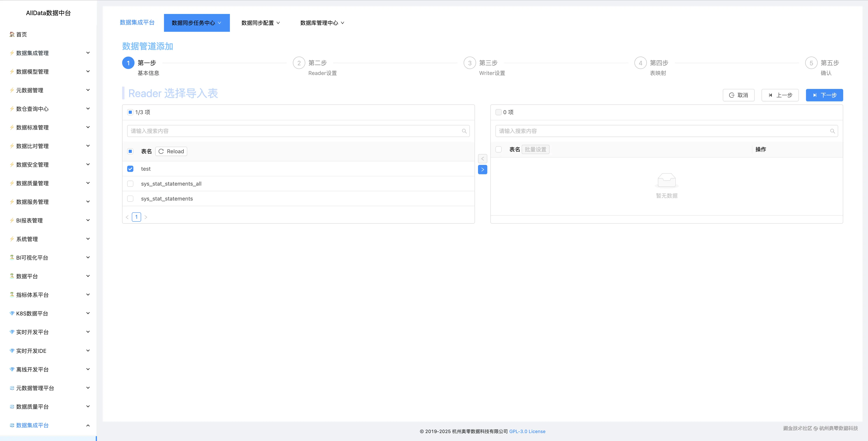Click the blue move-right transfer arrow
The width and height of the screenshot is (868, 441).
(482, 170)
